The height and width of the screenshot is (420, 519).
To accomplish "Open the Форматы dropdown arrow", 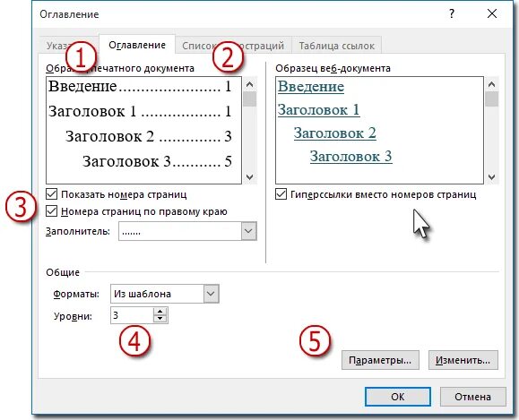I will pyautogui.click(x=212, y=294).
